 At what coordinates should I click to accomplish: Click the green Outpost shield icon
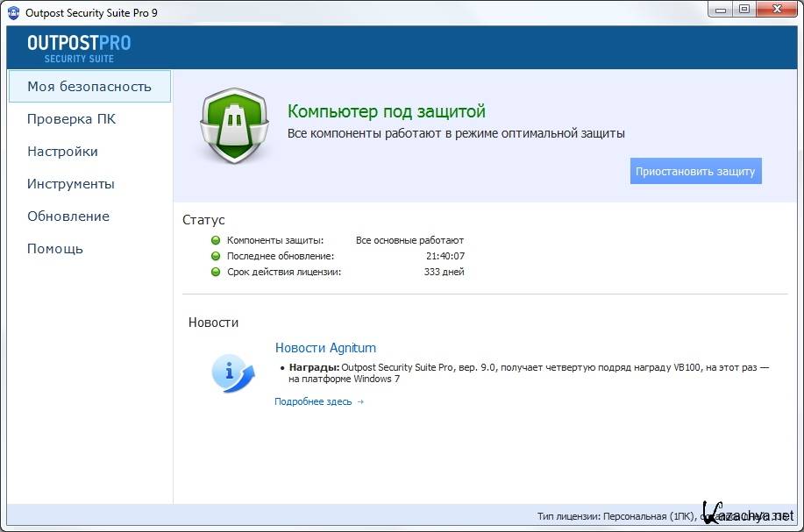pyautogui.click(x=234, y=124)
